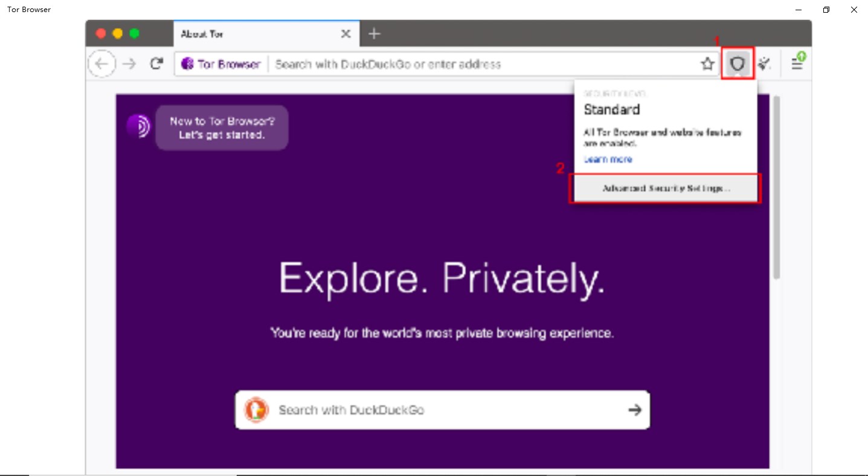Click the browser back arrow
The width and height of the screenshot is (868, 476).
102,64
